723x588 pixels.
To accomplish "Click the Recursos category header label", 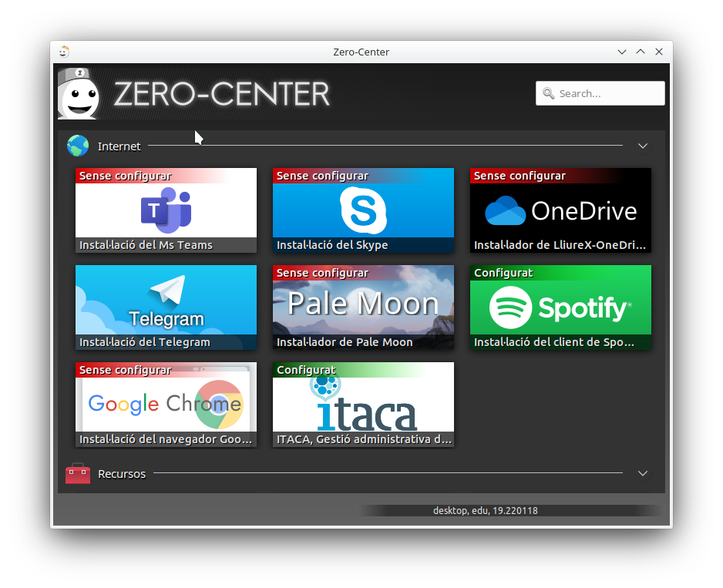I will click(x=122, y=474).
